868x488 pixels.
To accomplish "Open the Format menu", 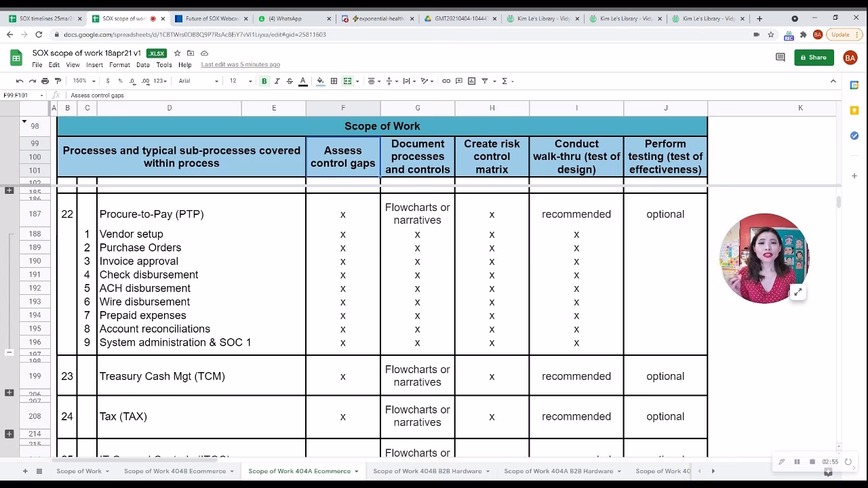I will tap(119, 65).
